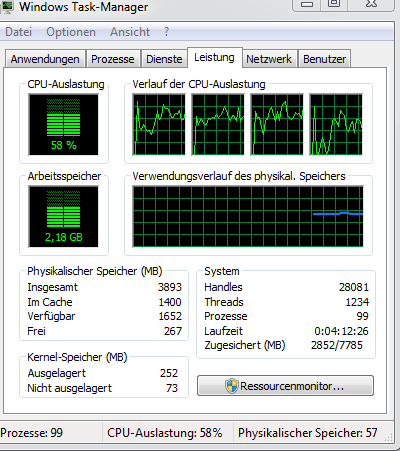
Task: Open the Ansicht menu
Action: (130, 32)
